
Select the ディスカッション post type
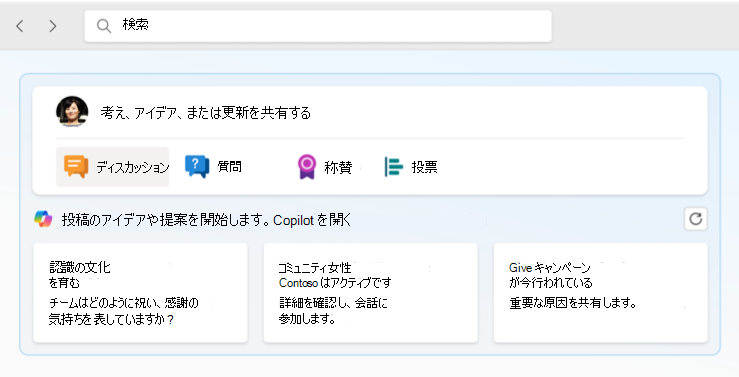coord(113,167)
